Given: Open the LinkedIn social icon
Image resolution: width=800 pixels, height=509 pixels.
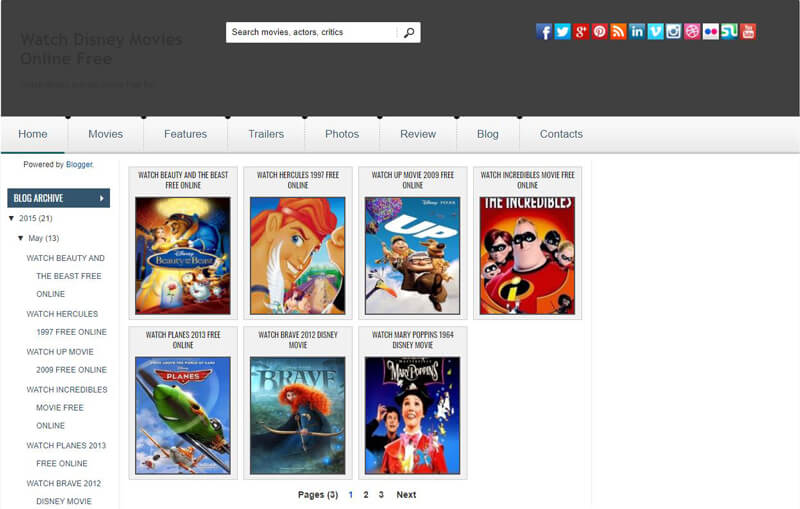Looking at the screenshot, I should (637, 32).
